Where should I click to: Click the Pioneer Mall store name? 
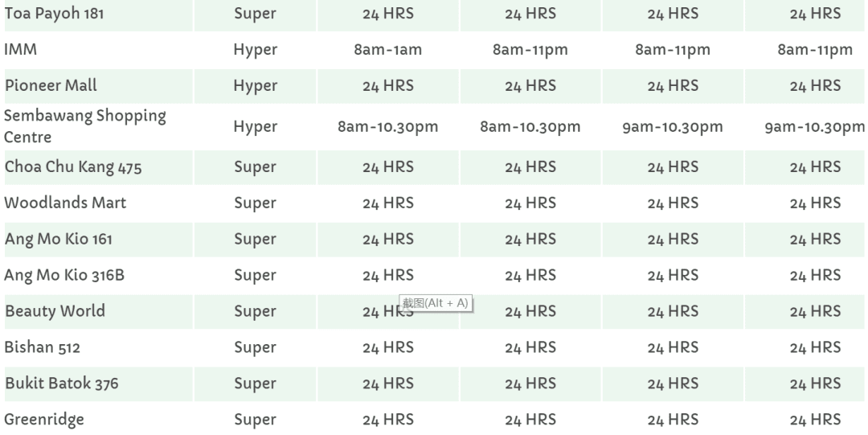coord(51,86)
